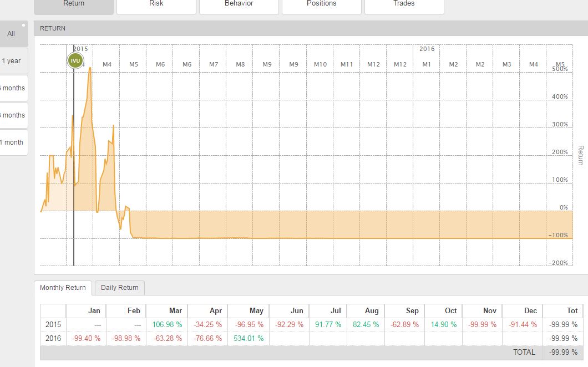Go to the Positions tab
The width and height of the screenshot is (588, 367).
[x=322, y=4]
